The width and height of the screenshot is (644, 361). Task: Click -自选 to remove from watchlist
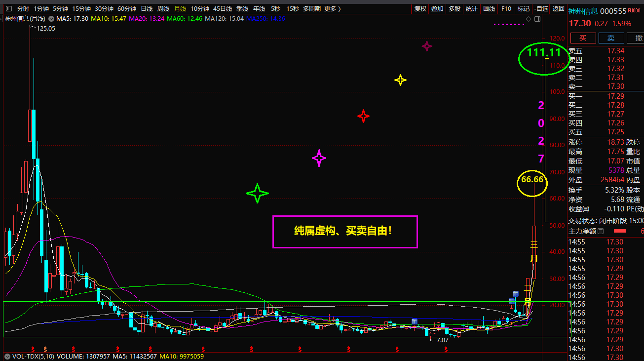tap(541, 9)
